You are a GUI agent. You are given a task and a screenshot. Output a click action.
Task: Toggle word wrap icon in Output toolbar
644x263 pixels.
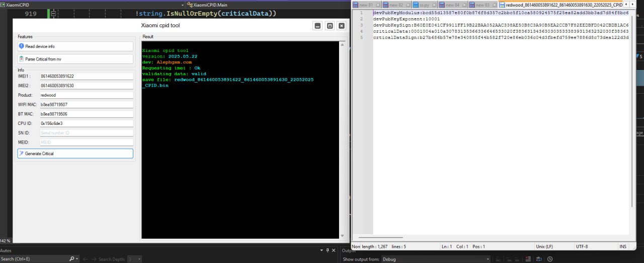pyautogui.click(x=539, y=259)
